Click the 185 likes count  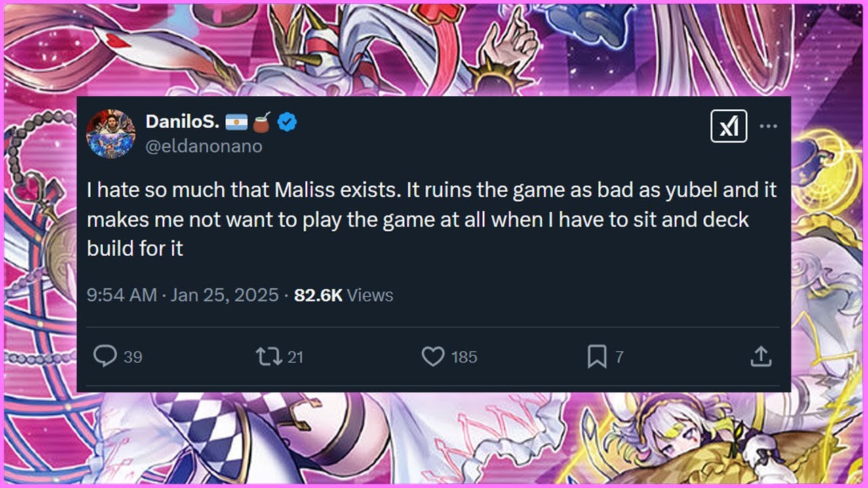(464, 357)
